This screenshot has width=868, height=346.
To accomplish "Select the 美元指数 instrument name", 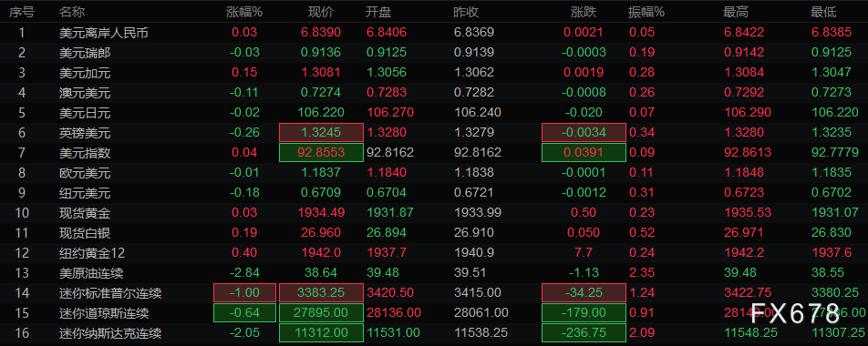I will (x=85, y=153).
